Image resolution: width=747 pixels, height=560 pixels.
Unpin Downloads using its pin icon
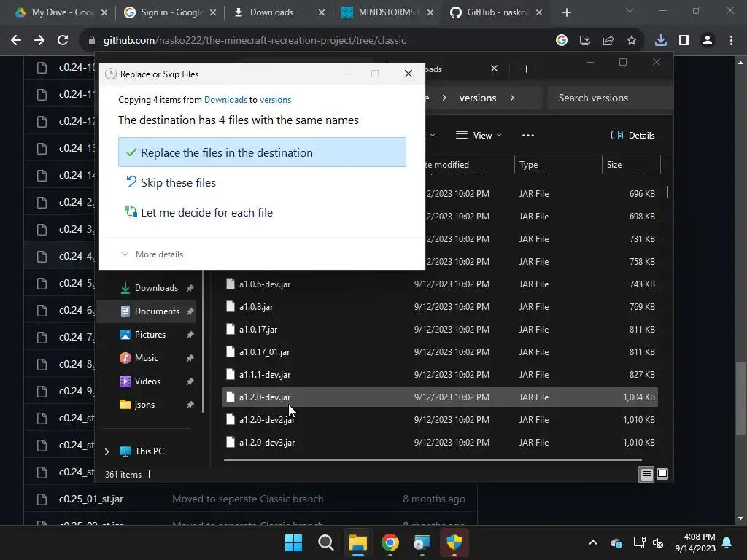[x=190, y=287]
